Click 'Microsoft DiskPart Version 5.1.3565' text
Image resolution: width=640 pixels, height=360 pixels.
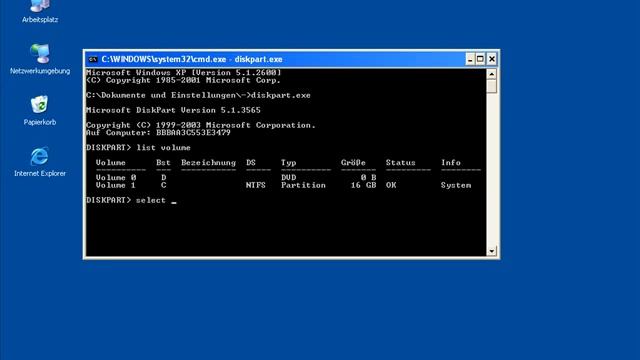(173, 110)
